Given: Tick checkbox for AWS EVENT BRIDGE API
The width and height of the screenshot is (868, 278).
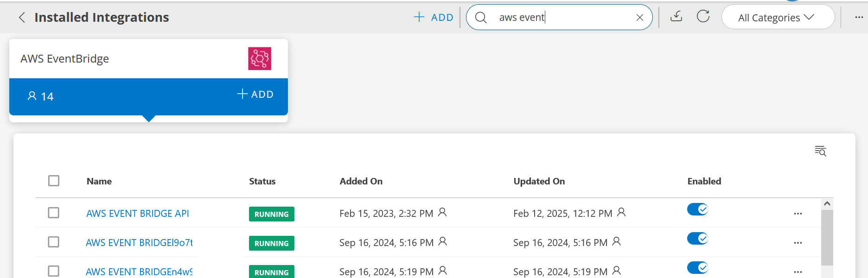Looking at the screenshot, I should [54, 213].
